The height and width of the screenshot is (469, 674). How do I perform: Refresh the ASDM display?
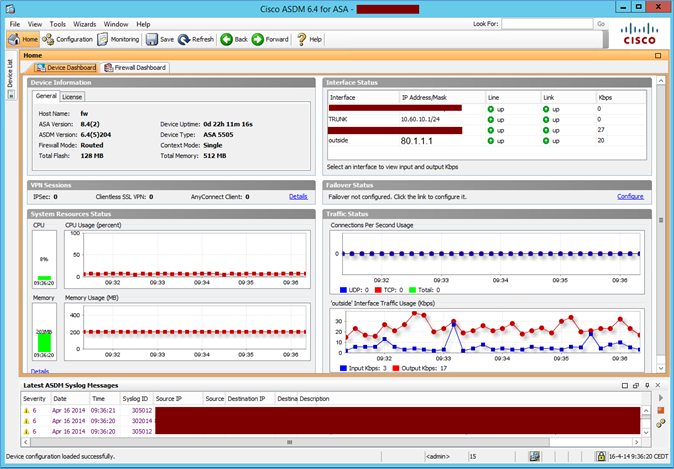[x=196, y=39]
